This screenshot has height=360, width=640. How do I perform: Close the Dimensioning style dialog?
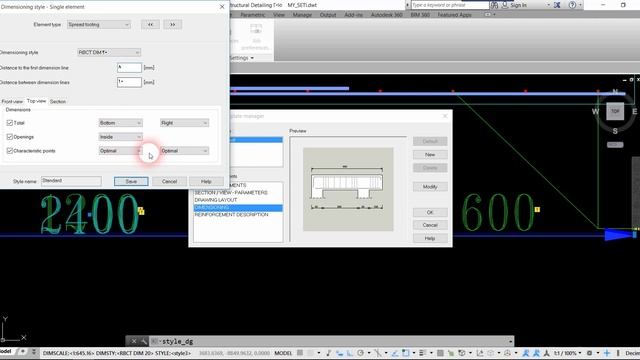[x=222, y=7]
